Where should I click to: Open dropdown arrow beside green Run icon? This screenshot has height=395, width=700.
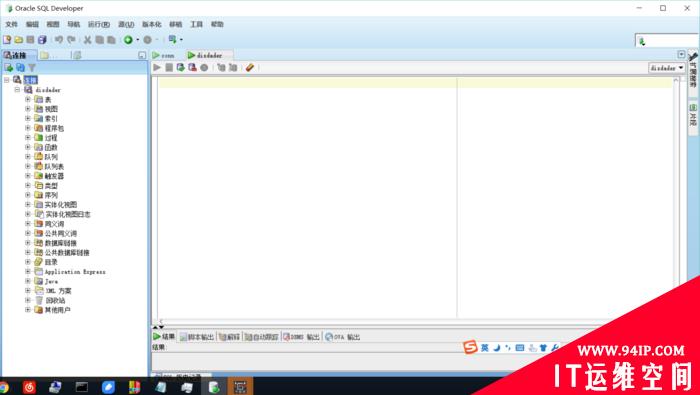pos(138,40)
